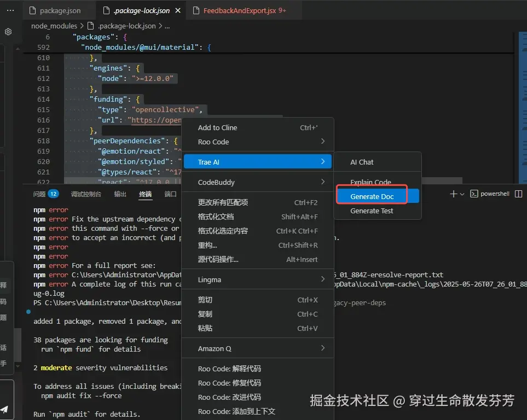Viewport: 527px width, 420px height.
Task: Click the editor minimap scrollbar
Action: (x=523, y=108)
